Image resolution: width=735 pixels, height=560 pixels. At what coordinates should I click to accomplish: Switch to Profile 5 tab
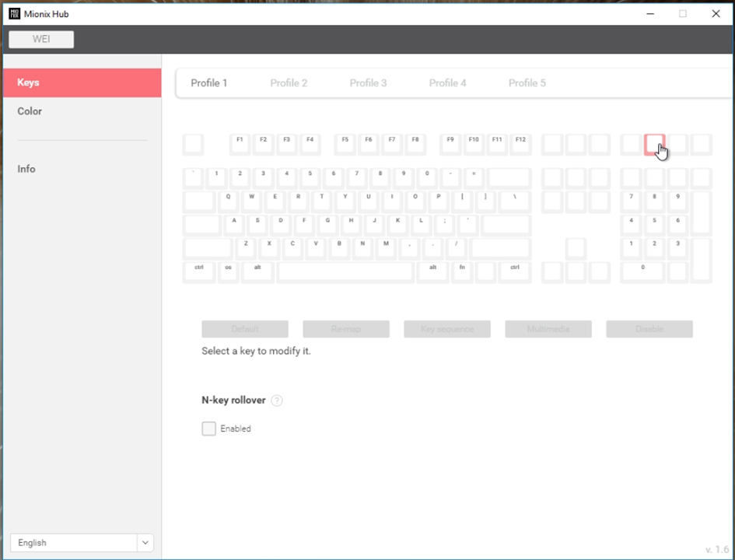527,83
